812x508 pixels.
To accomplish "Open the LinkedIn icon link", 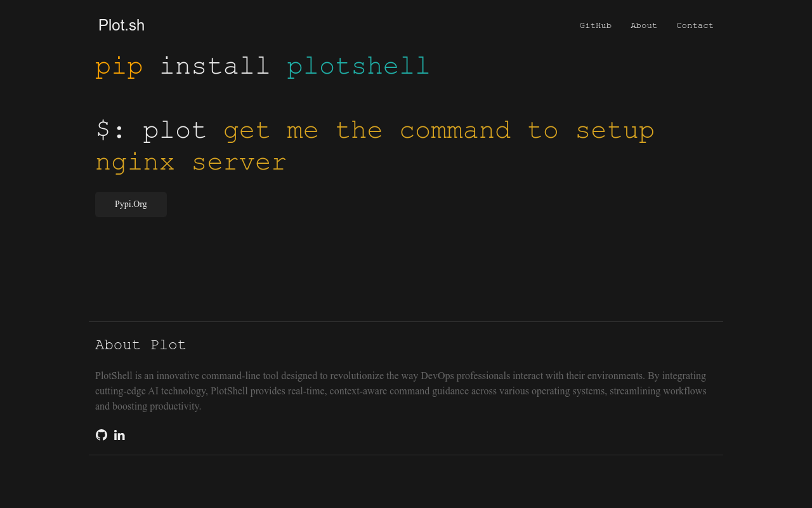I will coord(119,435).
